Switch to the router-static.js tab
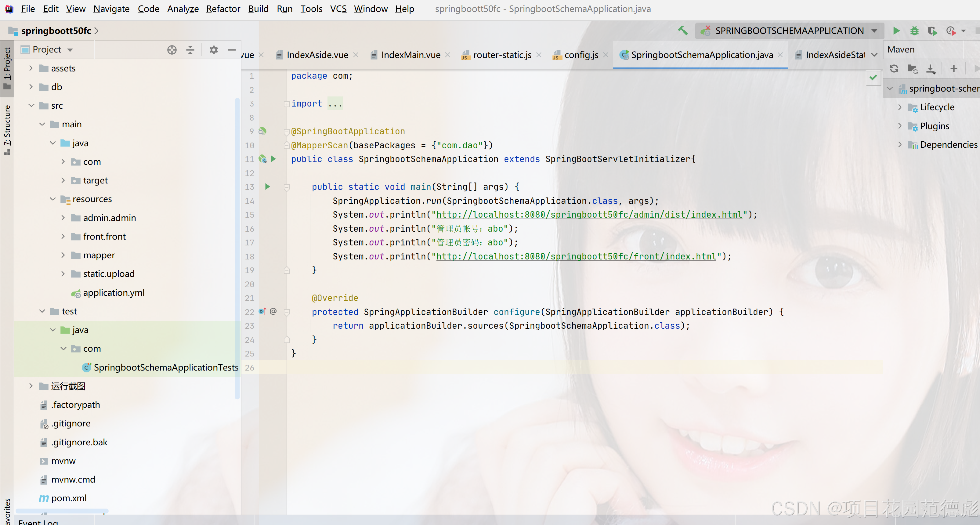 502,55
